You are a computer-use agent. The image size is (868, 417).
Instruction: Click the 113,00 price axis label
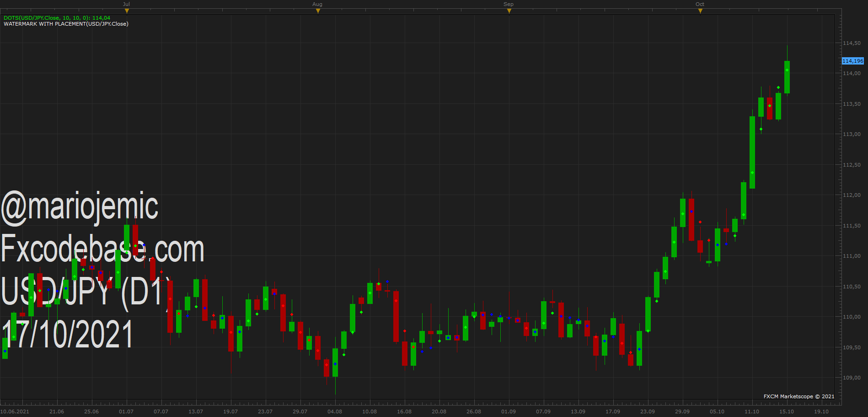click(x=852, y=134)
